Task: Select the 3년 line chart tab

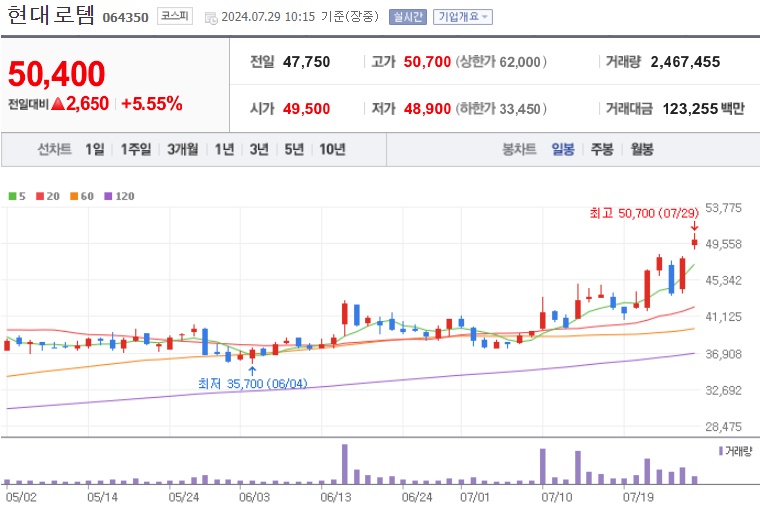Action: click(x=259, y=149)
